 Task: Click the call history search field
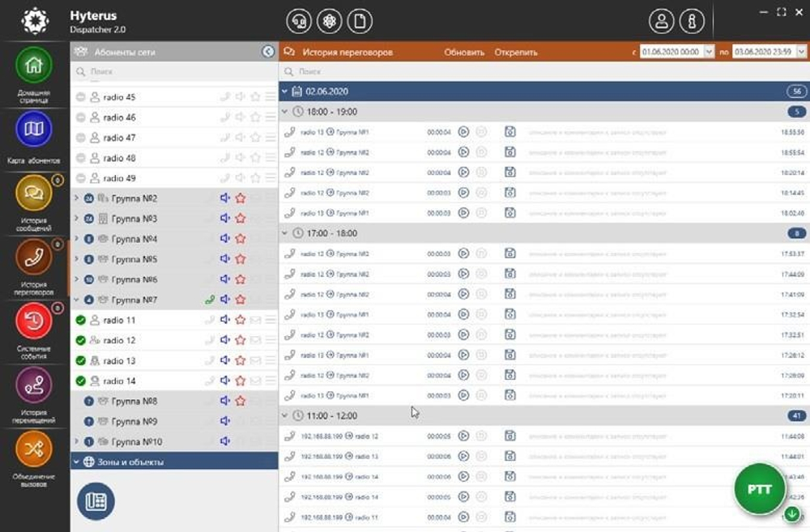tap(544, 71)
